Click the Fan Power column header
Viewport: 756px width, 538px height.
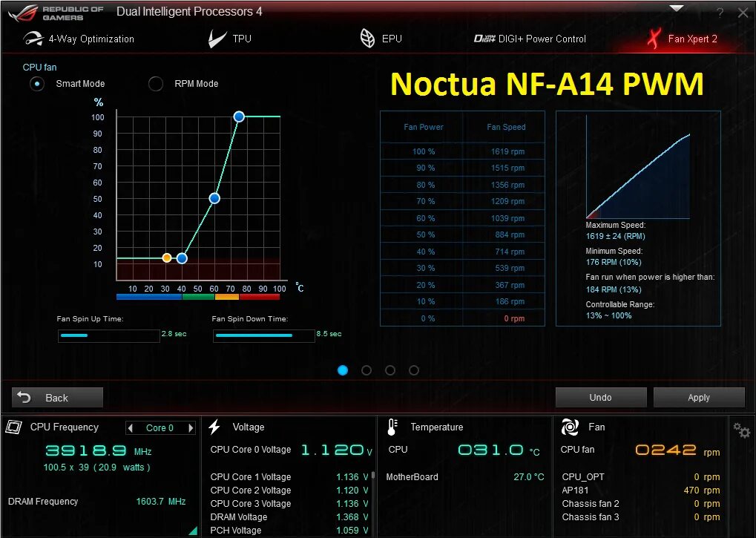[424, 127]
